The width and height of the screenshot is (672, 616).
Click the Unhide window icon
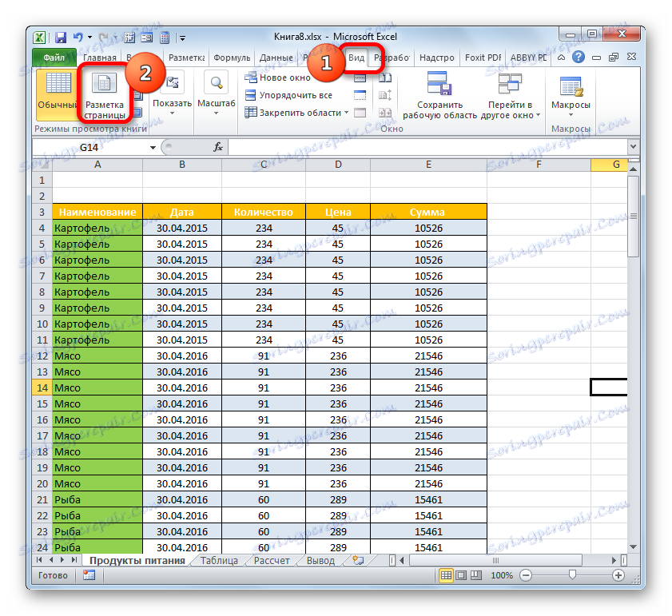pos(360,113)
